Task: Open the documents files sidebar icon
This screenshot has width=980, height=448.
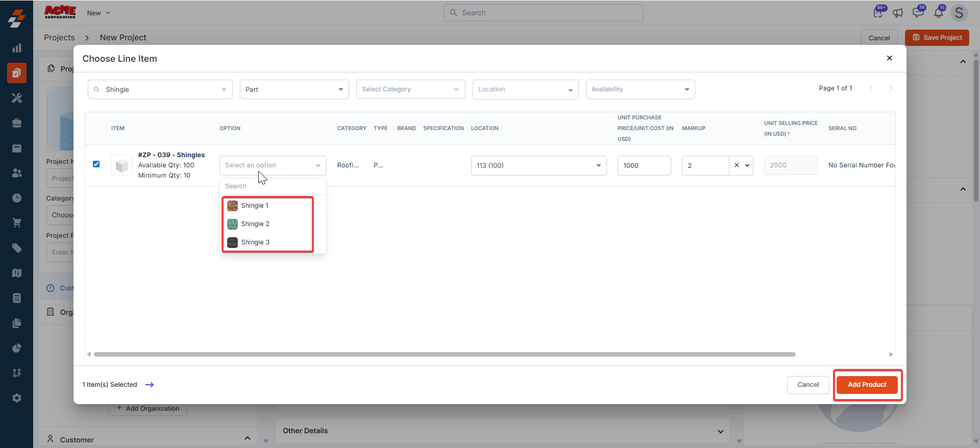Action: (x=17, y=323)
